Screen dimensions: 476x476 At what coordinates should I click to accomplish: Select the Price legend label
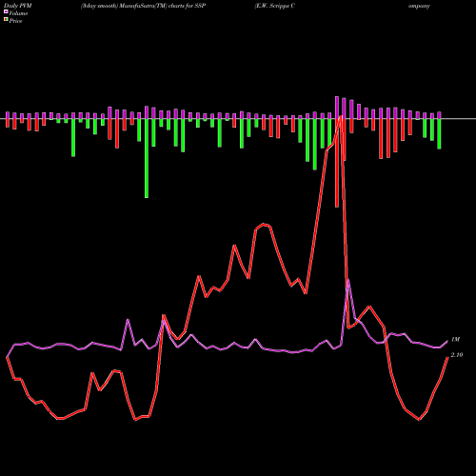tap(15, 21)
